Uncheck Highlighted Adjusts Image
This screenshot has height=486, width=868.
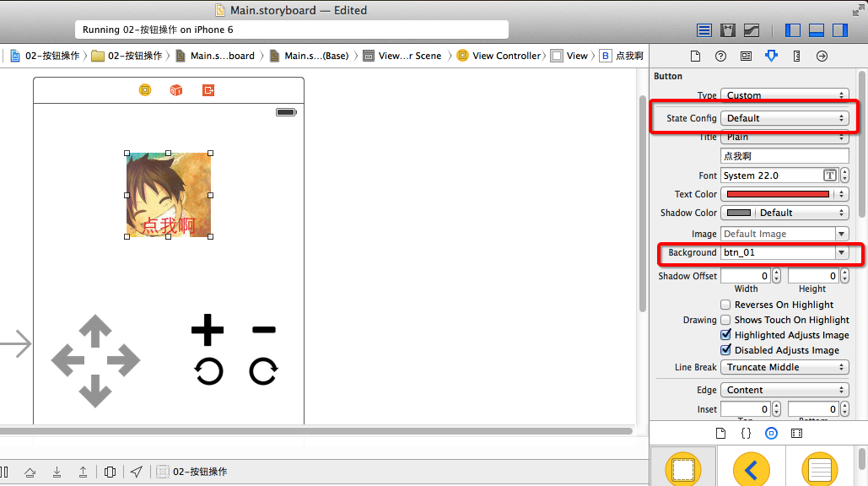click(x=725, y=335)
